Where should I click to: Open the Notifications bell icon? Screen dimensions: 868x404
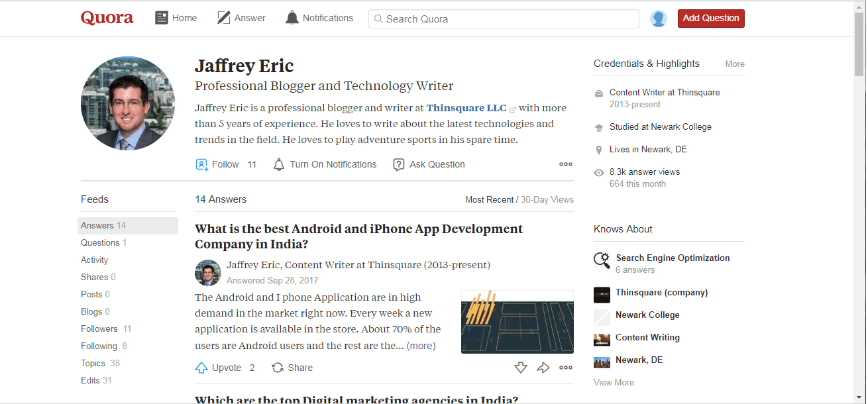point(292,18)
